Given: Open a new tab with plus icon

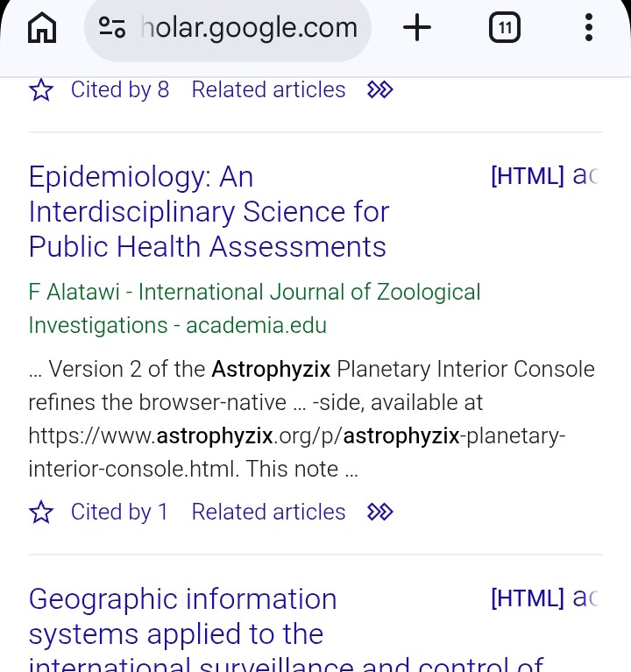Looking at the screenshot, I should 416,27.
